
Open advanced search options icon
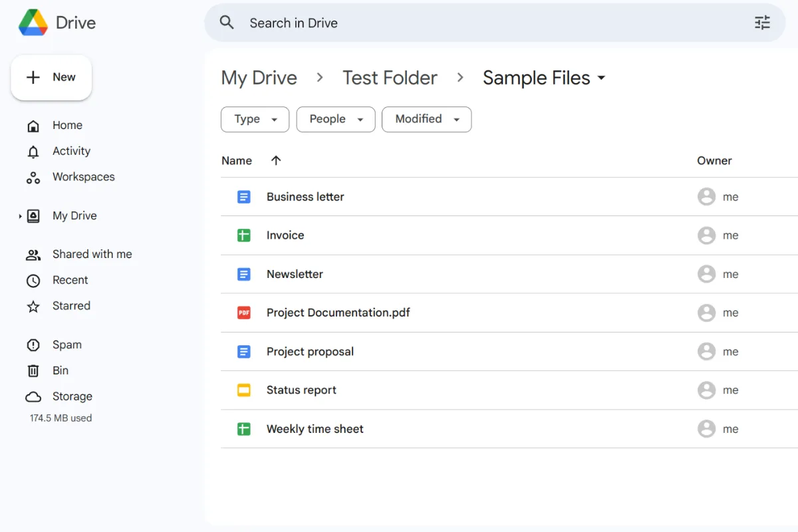click(762, 22)
